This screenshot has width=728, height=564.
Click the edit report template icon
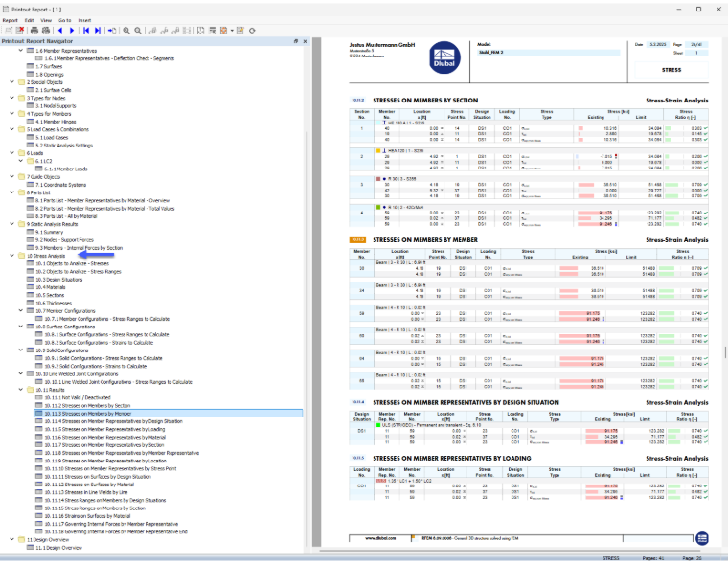click(240, 31)
